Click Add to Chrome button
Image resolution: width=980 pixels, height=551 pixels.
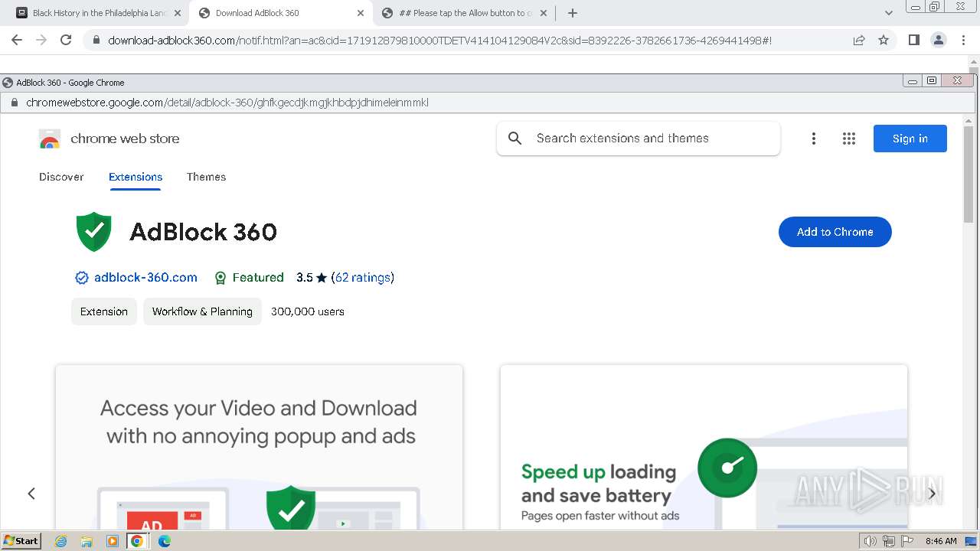click(835, 232)
